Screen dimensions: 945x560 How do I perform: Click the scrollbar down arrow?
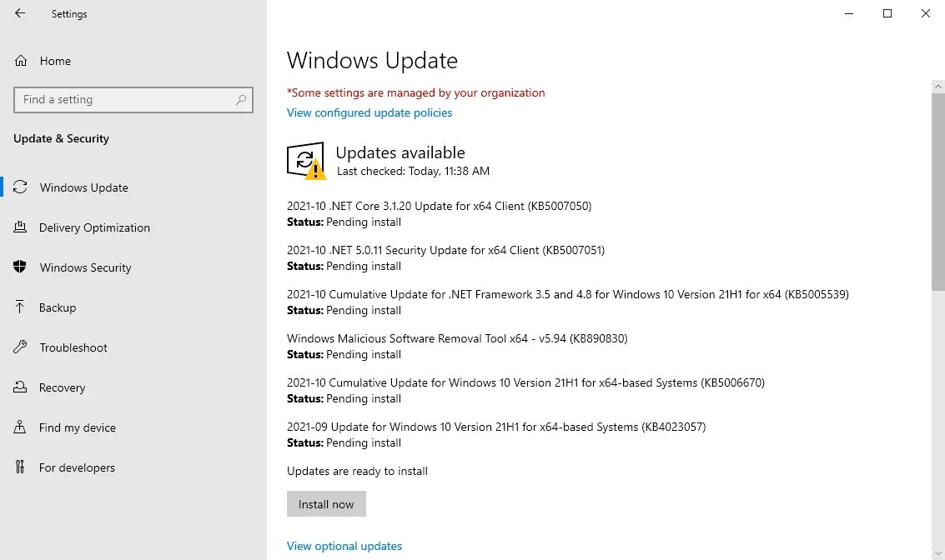coord(937,552)
